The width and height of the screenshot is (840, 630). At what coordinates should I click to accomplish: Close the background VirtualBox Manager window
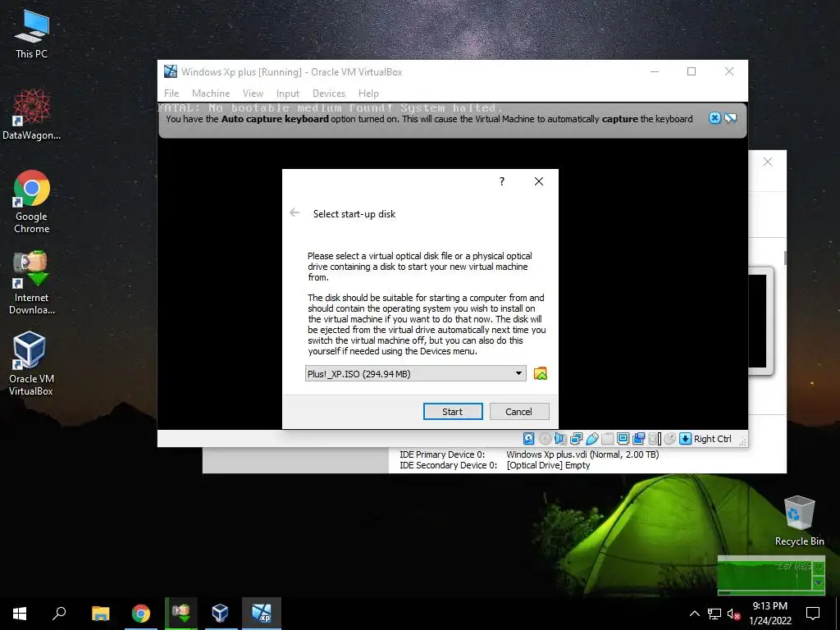[x=768, y=162]
